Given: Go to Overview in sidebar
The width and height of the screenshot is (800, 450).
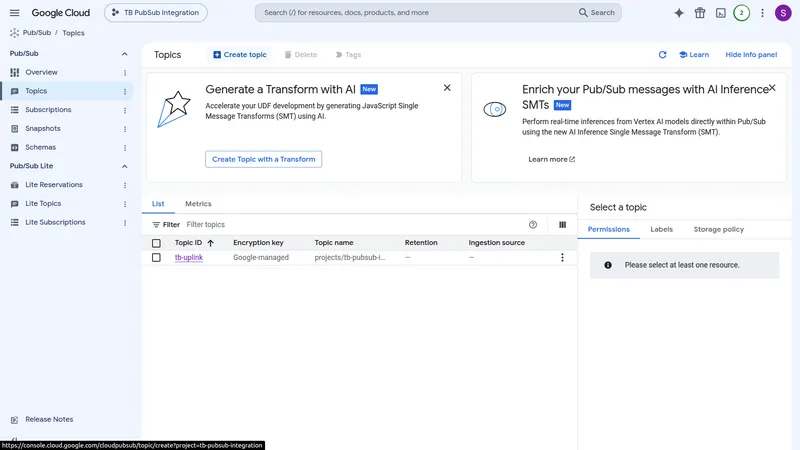Looking at the screenshot, I should 41,72.
